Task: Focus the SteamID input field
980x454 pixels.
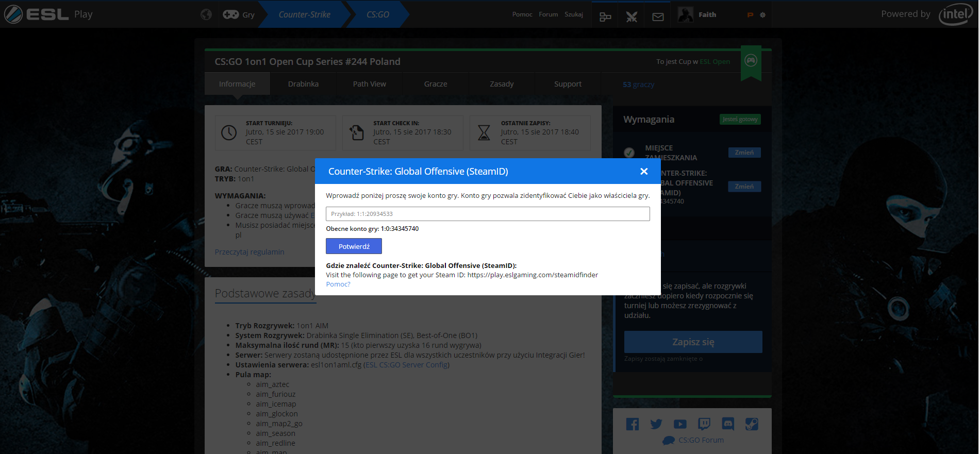Action: pyautogui.click(x=488, y=214)
